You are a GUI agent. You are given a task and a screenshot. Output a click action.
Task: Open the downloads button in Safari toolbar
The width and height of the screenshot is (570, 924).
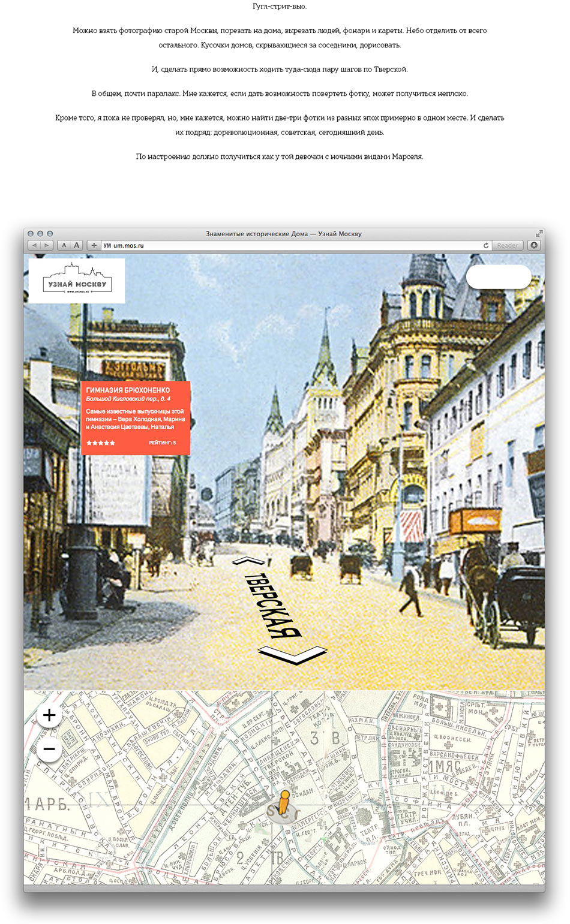click(533, 245)
